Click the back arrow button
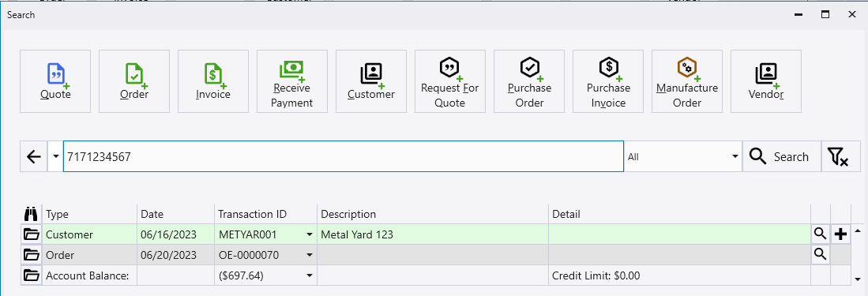 coord(34,156)
